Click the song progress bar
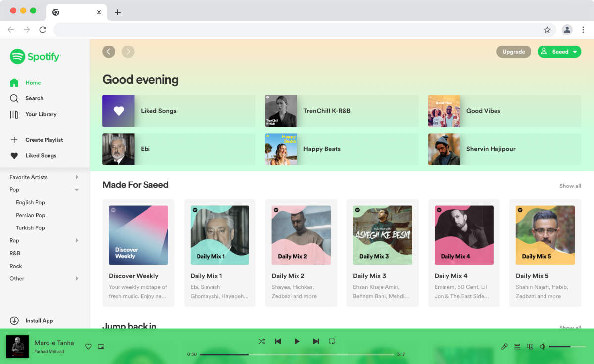Image resolution: width=594 pixels, height=364 pixels. tap(297, 354)
